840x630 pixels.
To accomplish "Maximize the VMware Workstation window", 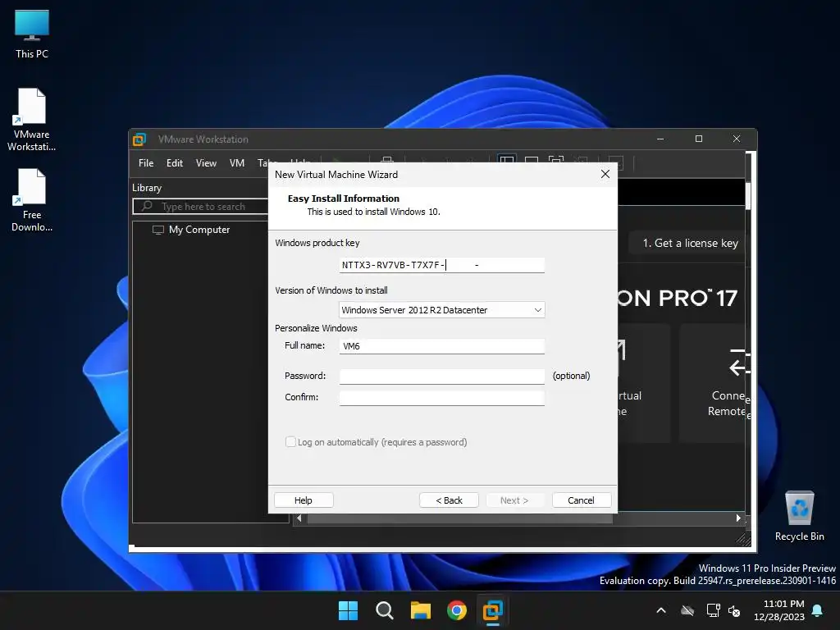I will pos(699,139).
